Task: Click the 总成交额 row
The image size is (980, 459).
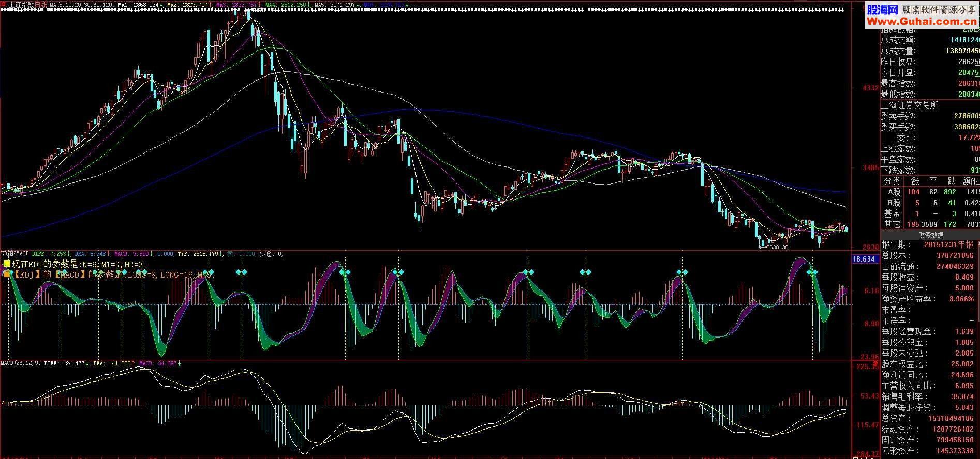Action: [930, 40]
